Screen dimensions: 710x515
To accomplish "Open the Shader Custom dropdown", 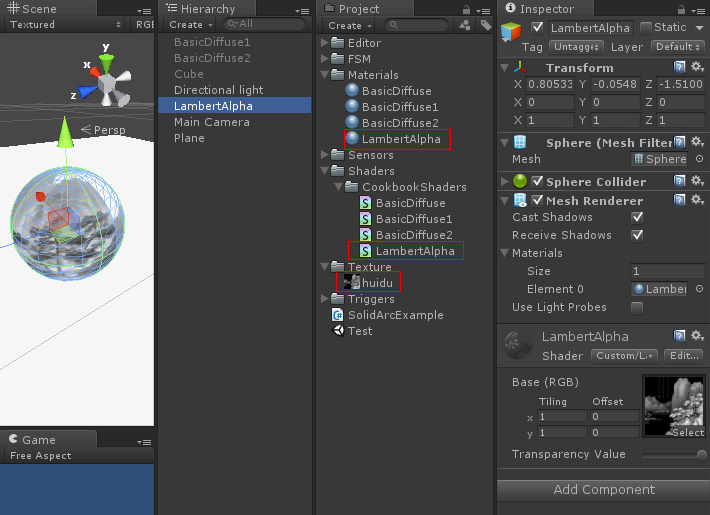I will 623,355.
